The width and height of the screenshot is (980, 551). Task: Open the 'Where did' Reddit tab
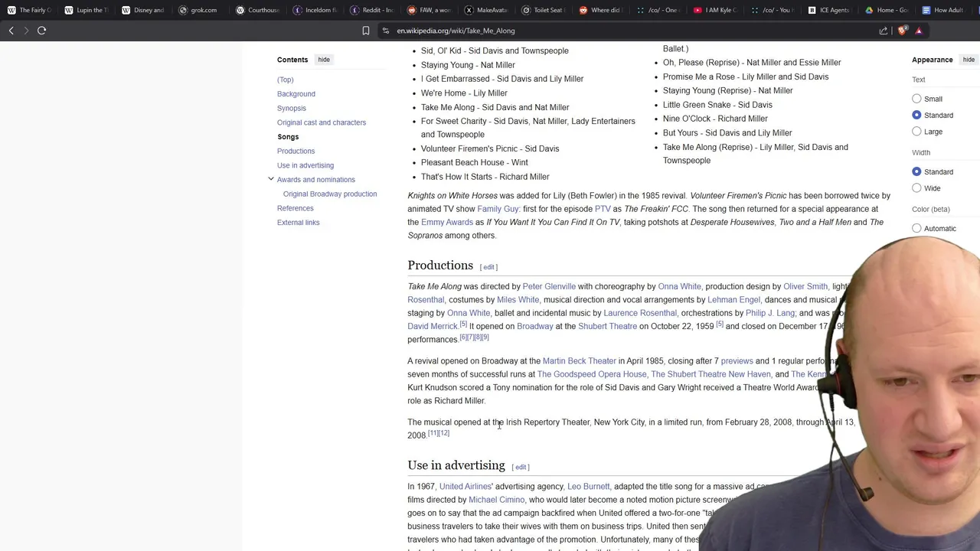click(601, 10)
